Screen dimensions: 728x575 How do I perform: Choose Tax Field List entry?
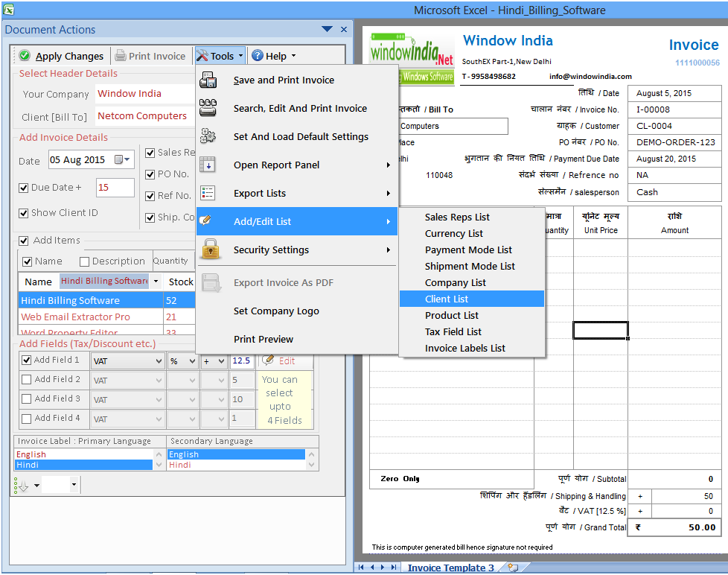click(x=472, y=331)
